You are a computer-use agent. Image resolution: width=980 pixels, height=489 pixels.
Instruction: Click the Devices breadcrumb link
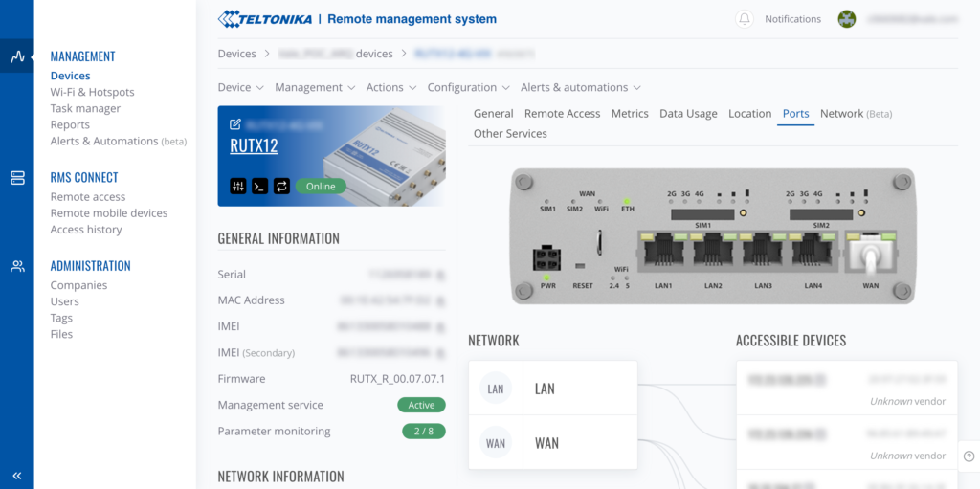point(237,54)
